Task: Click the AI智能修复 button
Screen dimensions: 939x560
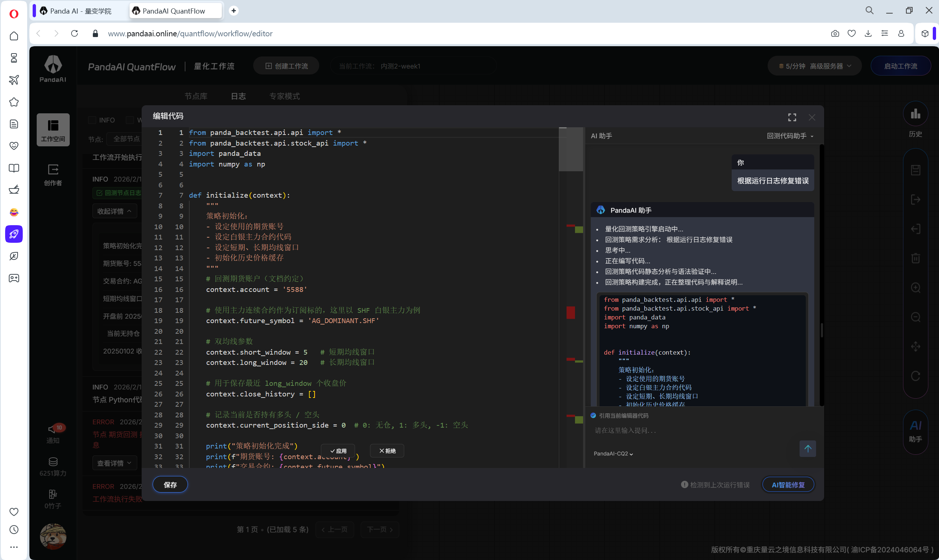Action: tap(788, 484)
